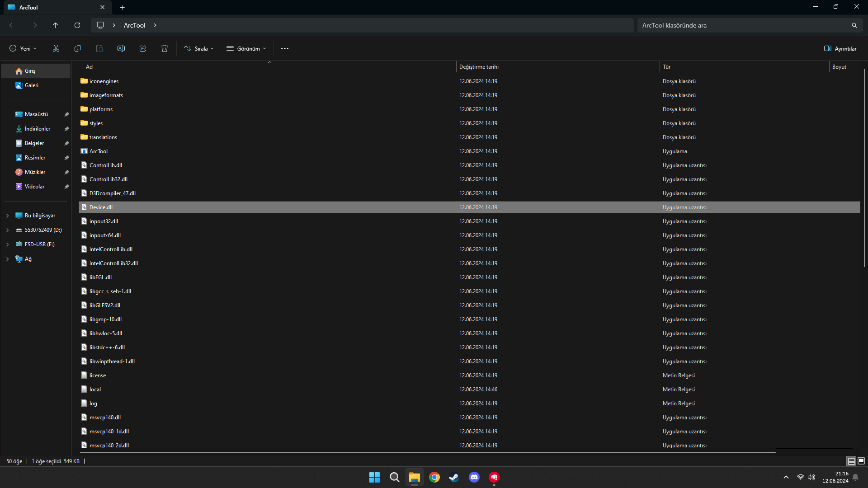
Task: Select Giriş in the navigation pane
Action: [36, 71]
